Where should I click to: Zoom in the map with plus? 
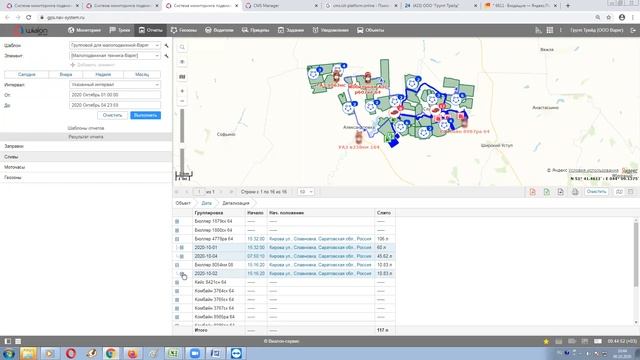tap(182, 91)
